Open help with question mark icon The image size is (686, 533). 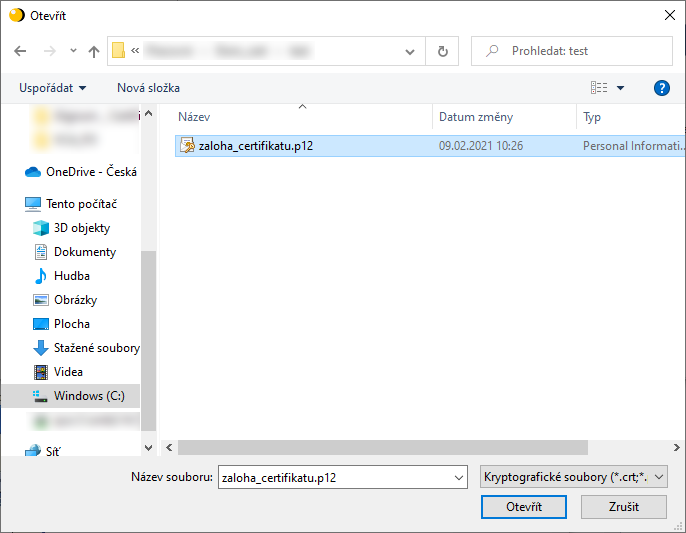pyautogui.click(x=662, y=88)
